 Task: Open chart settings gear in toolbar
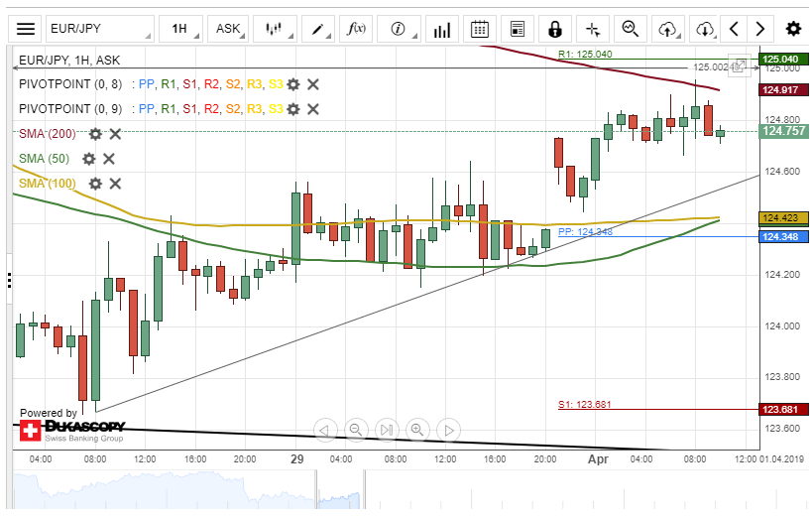(793, 29)
